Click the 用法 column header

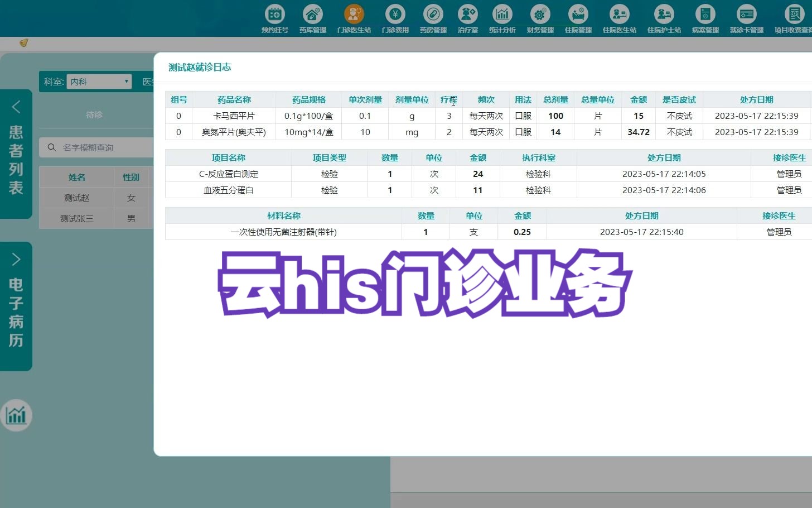523,99
